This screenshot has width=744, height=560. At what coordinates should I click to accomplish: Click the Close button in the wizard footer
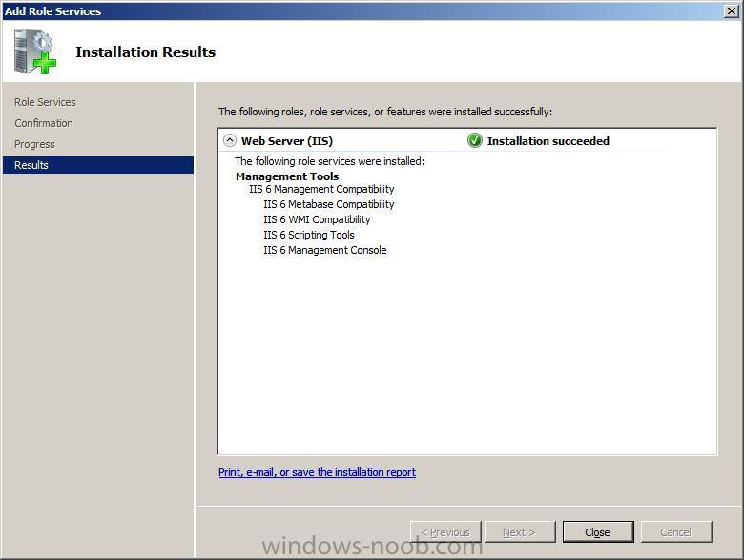(x=598, y=532)
